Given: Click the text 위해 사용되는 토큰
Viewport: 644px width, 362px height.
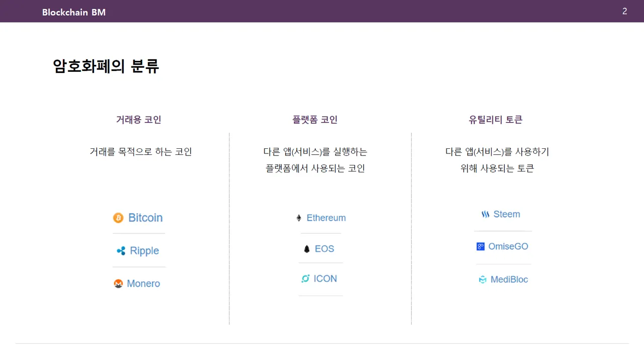Looking at the screenshot, I should point(497,168).
